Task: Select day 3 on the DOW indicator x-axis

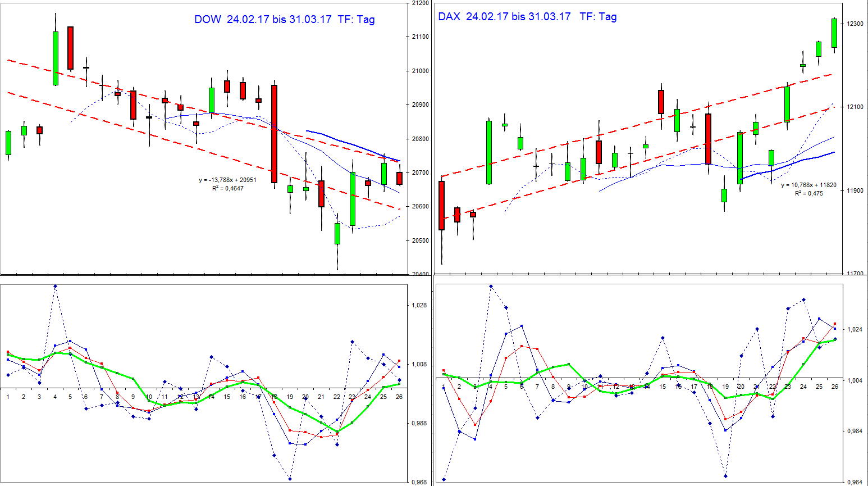Action: (x=39, y=397)
